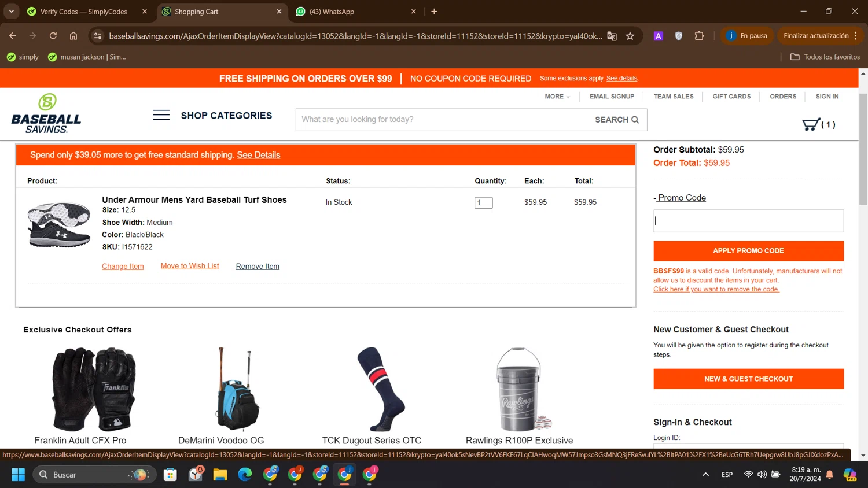Open the browser extensions puzzle icon
Image resolution: width=868 pixels, height=488 pixels.
point(699,36)
